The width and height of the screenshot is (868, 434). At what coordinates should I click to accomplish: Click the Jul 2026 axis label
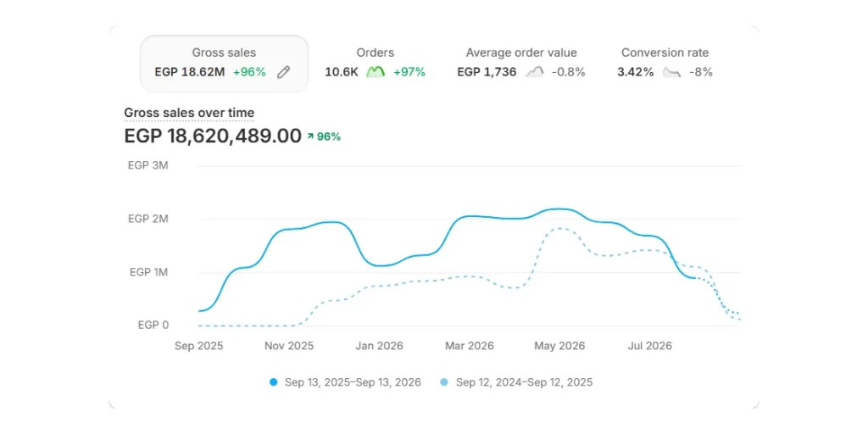point(650,346)
